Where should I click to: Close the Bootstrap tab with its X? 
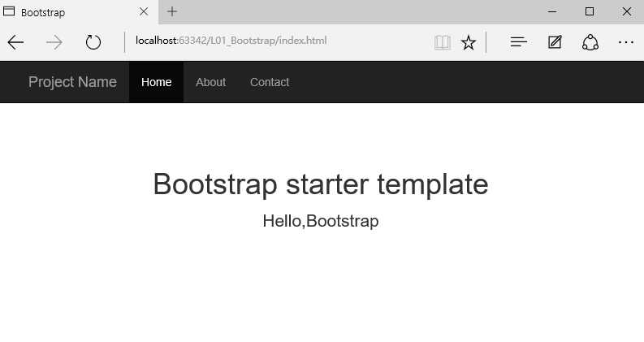coord(144,11)
